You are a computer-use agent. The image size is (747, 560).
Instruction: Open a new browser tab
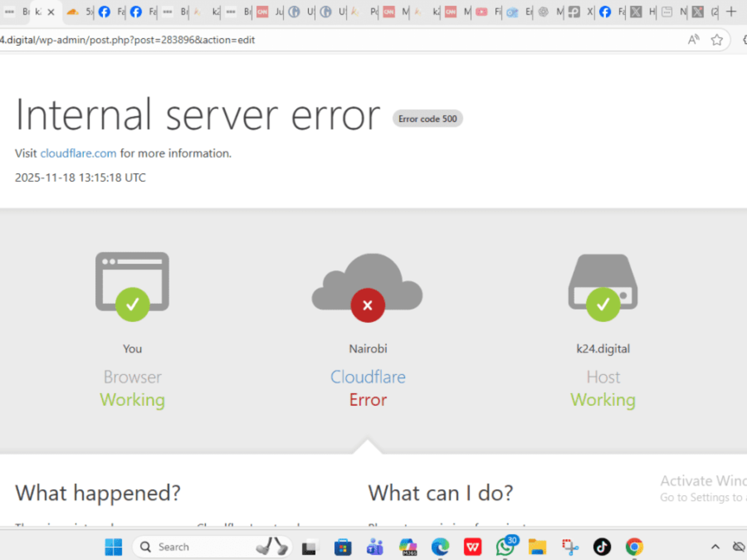[731, 12]
